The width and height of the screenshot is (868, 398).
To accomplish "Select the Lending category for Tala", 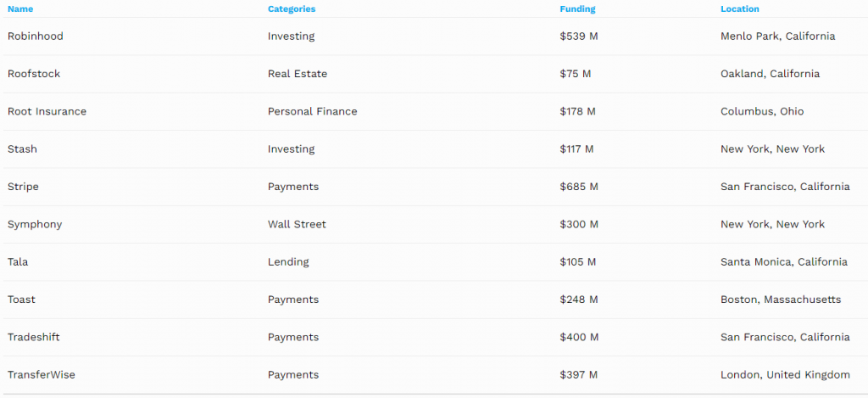I will (288, 262).
